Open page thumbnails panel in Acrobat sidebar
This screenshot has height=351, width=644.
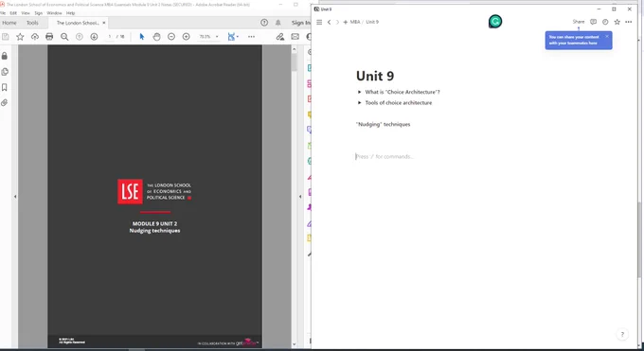pos(5,72)
